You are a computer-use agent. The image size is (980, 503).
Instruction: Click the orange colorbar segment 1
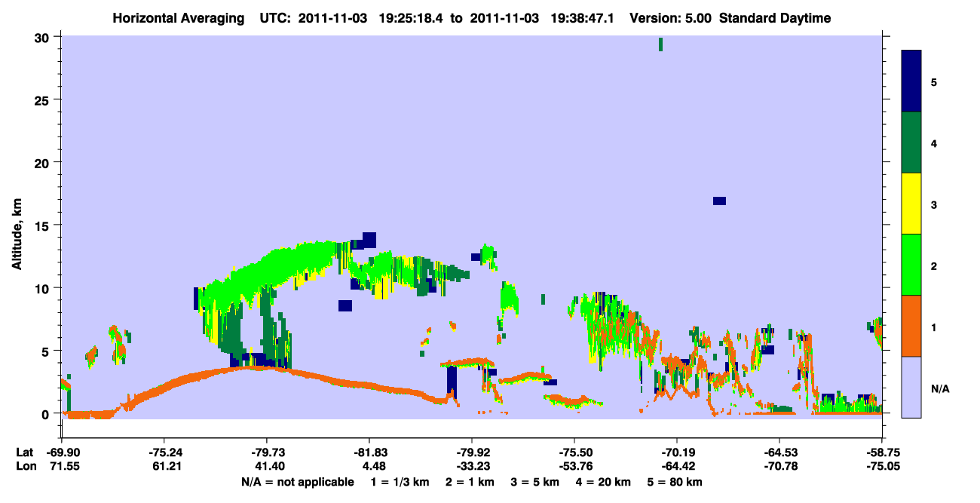click(911, 326)
